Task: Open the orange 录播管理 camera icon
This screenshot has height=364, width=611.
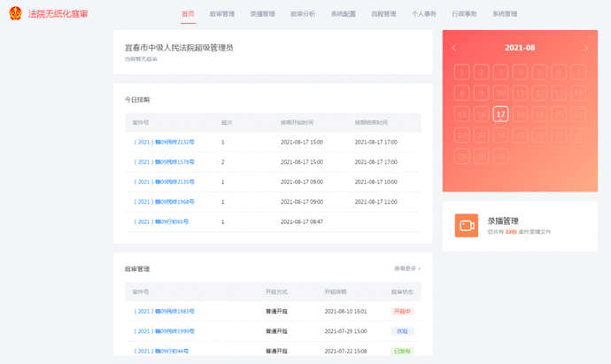Action: point(467,225)
